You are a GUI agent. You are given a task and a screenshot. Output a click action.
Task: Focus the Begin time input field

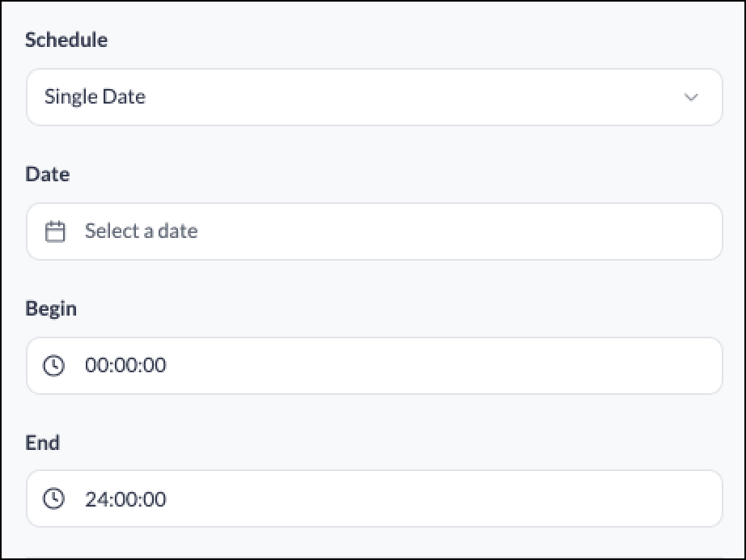375,366
